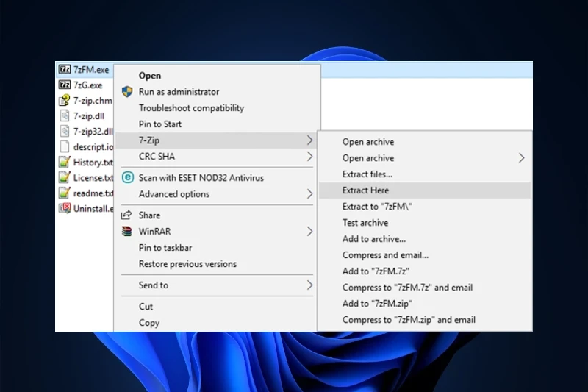Click the Uninstall.exe file icon
The image size is (588, 392).
coord(65,208)
